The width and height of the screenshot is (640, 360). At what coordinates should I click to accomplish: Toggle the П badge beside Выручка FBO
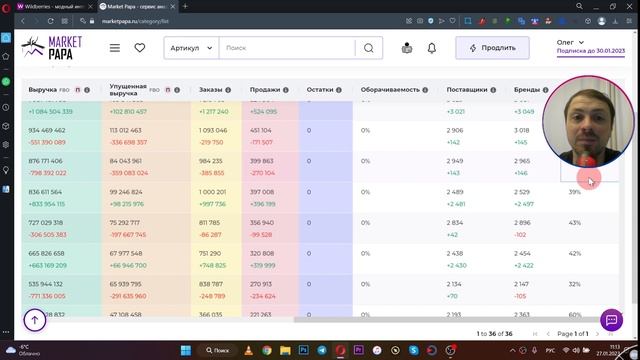pos(78,90)
